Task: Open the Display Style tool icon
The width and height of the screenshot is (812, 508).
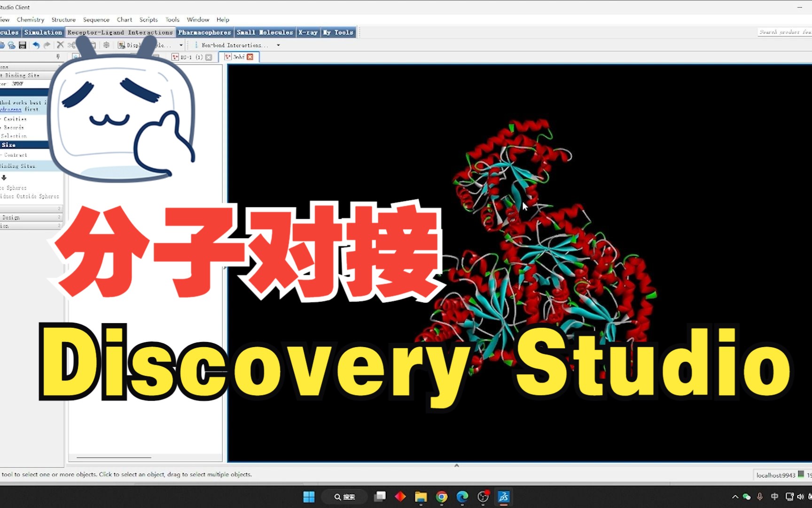Action: pos(122,45)
